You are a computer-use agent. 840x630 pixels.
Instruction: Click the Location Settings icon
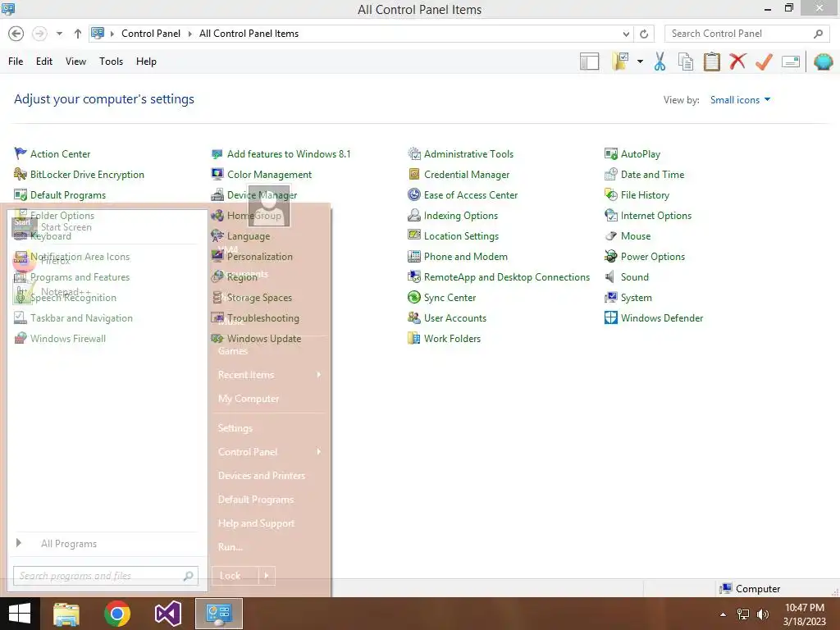[414, 235]
